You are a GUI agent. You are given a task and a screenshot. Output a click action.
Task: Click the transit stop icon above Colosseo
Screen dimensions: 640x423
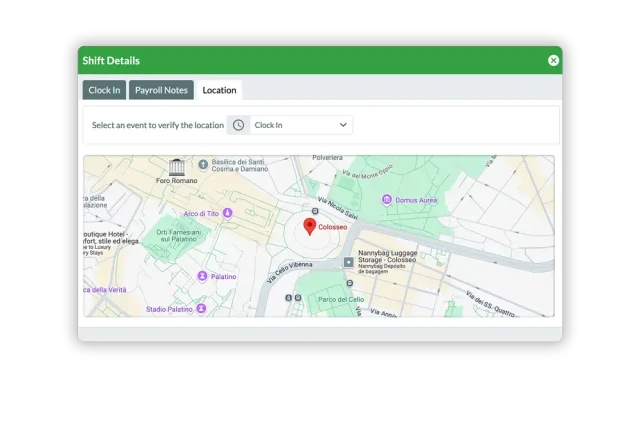[315, 211]
